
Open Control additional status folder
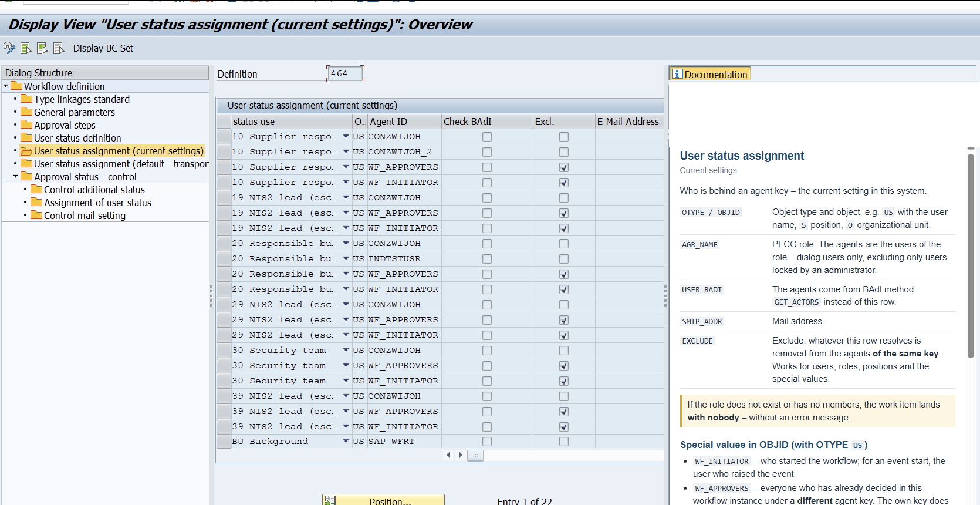coord(94,190)
